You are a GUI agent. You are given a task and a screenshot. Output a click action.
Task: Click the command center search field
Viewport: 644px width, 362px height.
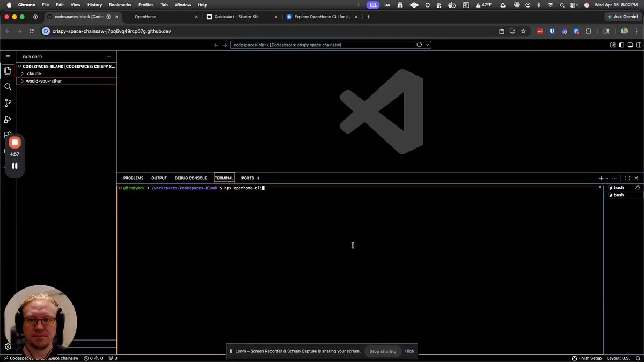click(322, 45)
